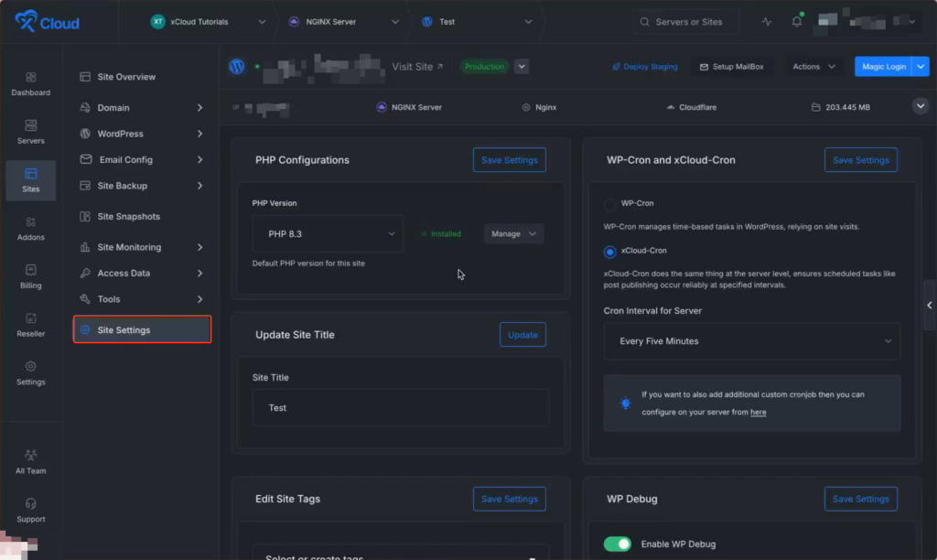Image resolution: width=937 pixels, height=560 pixels.
Task: Open Addons in sidebar
Action: (30, 229)
